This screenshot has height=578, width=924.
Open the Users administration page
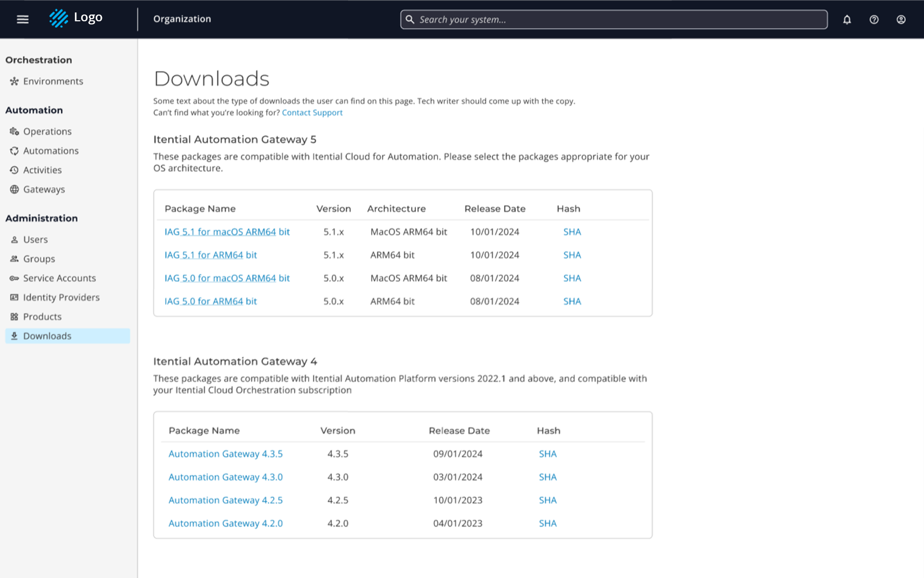tap(35, 239)
